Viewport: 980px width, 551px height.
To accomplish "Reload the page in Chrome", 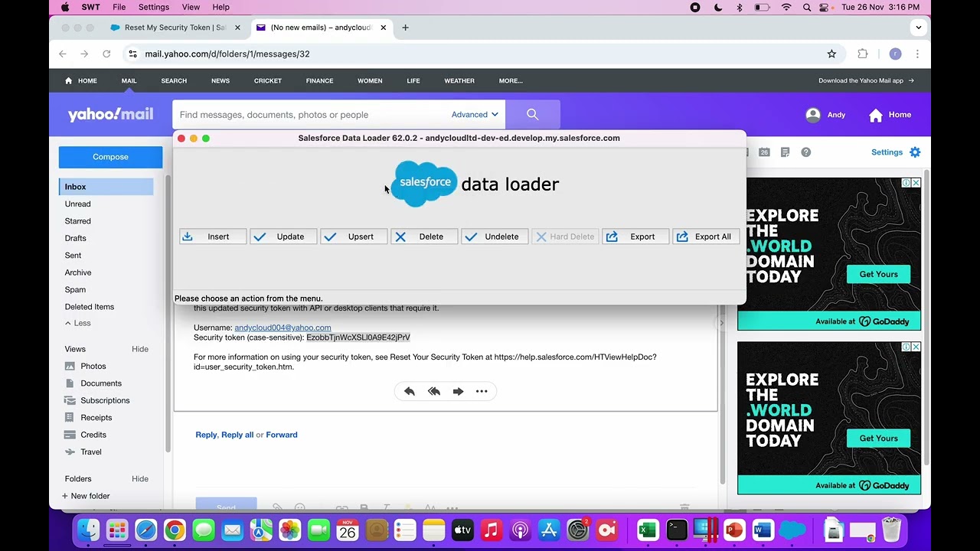I will coord(106,54).
